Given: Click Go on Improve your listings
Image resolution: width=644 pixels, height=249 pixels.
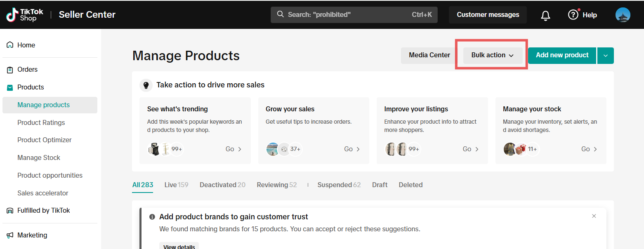Looking at the screenshot, I should tap(471, 149).
